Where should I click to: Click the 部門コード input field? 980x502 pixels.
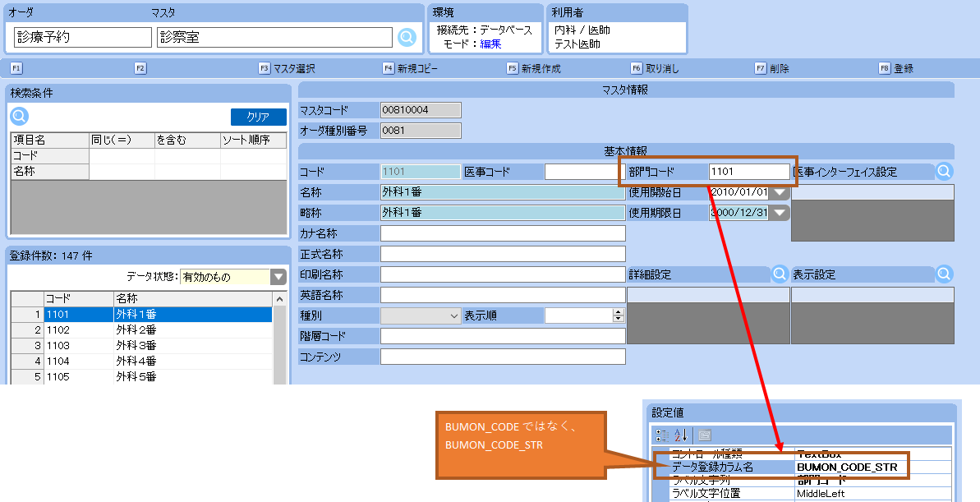[749, 171]
